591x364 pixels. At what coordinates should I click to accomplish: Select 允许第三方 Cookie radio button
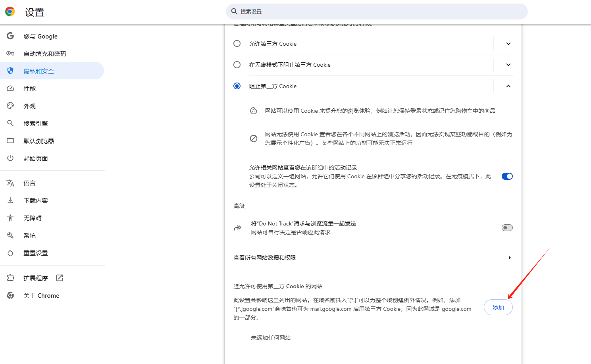click(x=237, y=44)
